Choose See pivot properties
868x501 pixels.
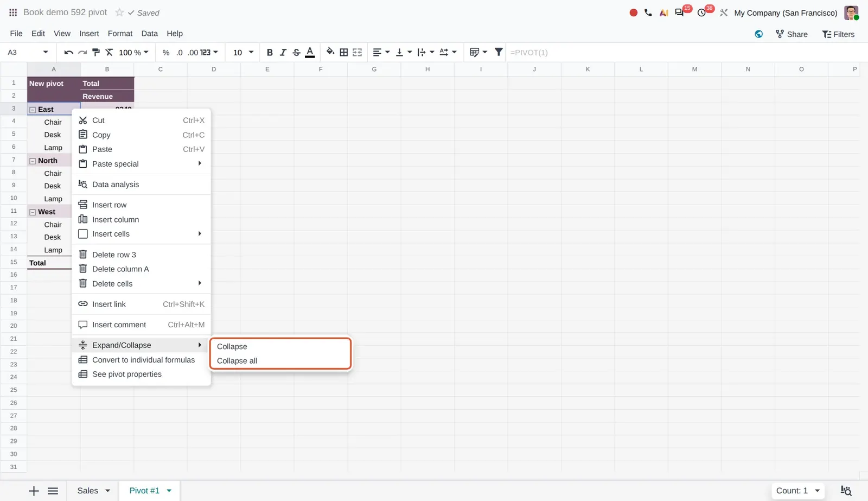(141, 375)
